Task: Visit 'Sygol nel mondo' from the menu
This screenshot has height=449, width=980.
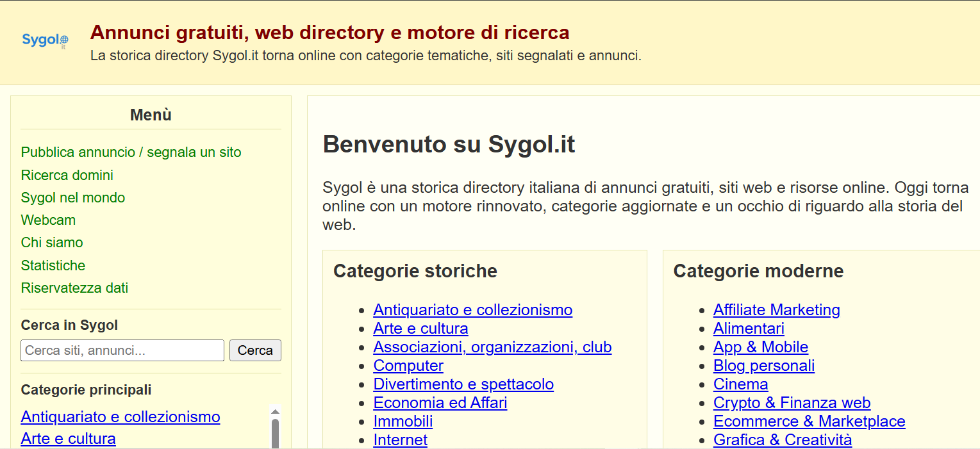Action: pyautogui.click(x=72, y=197)
